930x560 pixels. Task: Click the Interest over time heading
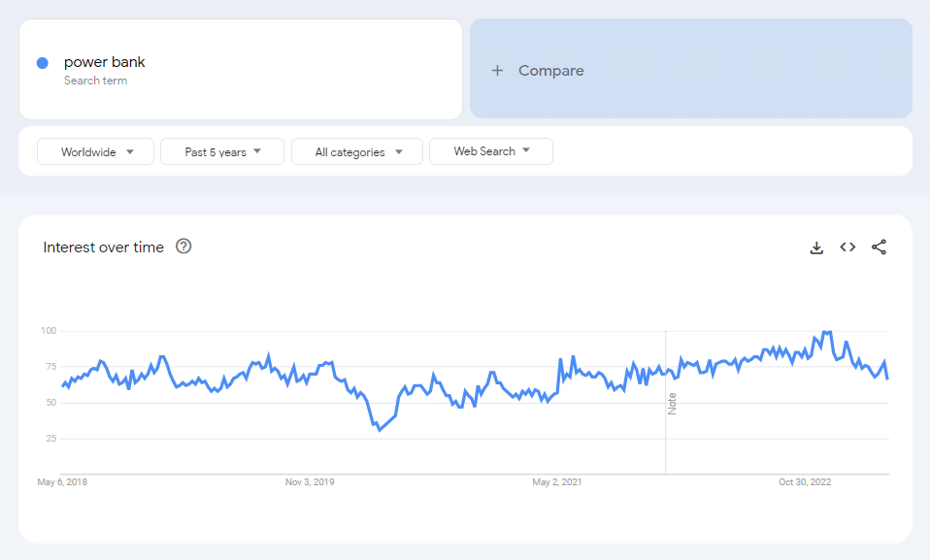(x=104, y=247)
